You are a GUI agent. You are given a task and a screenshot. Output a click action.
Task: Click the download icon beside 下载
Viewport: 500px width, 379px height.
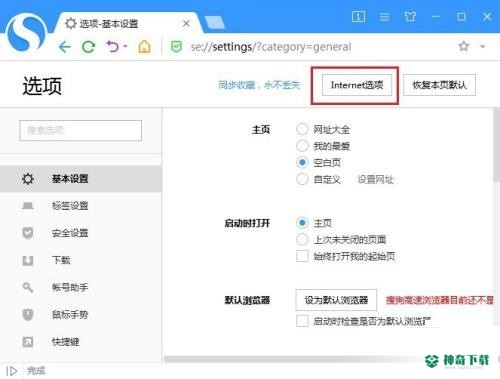(28, 260)
